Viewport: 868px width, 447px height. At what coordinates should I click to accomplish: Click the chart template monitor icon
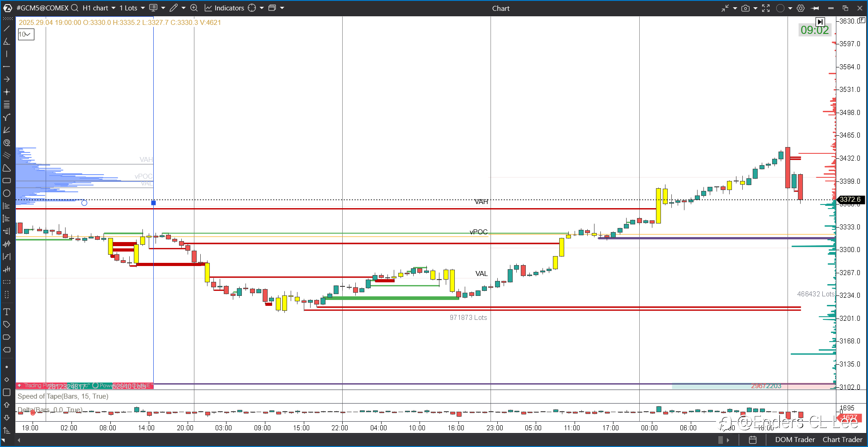pos(153,8)
